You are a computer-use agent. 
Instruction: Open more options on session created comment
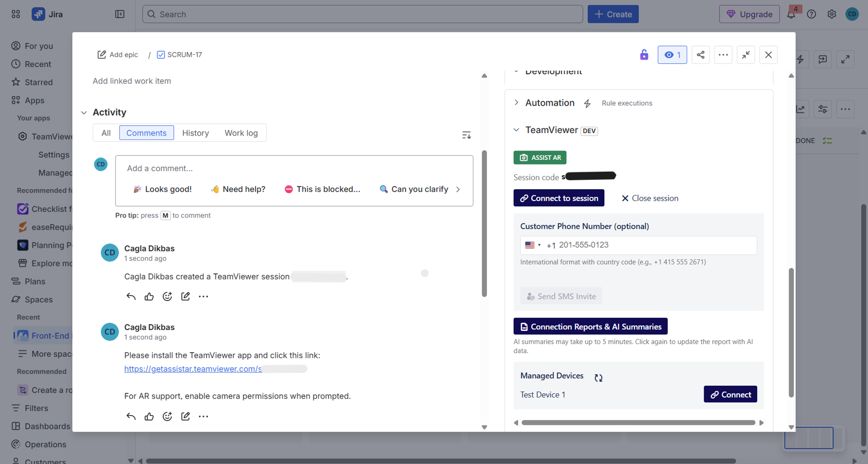(x=203, y=296)
